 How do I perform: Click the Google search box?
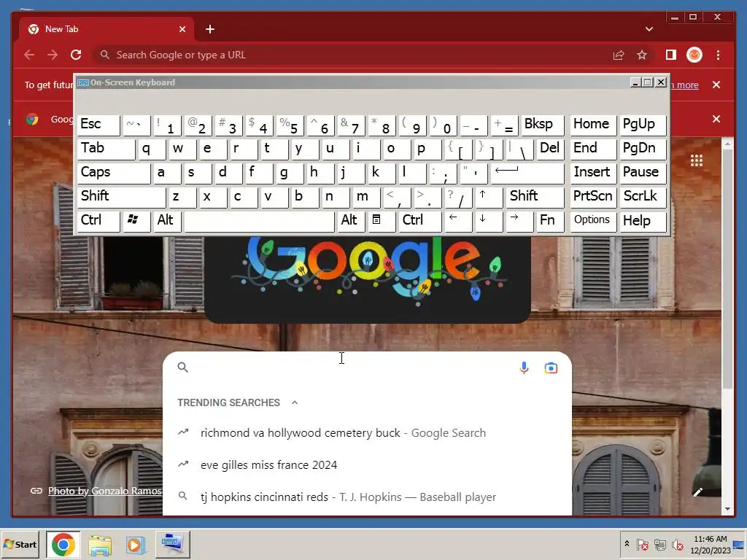(350, 367)
